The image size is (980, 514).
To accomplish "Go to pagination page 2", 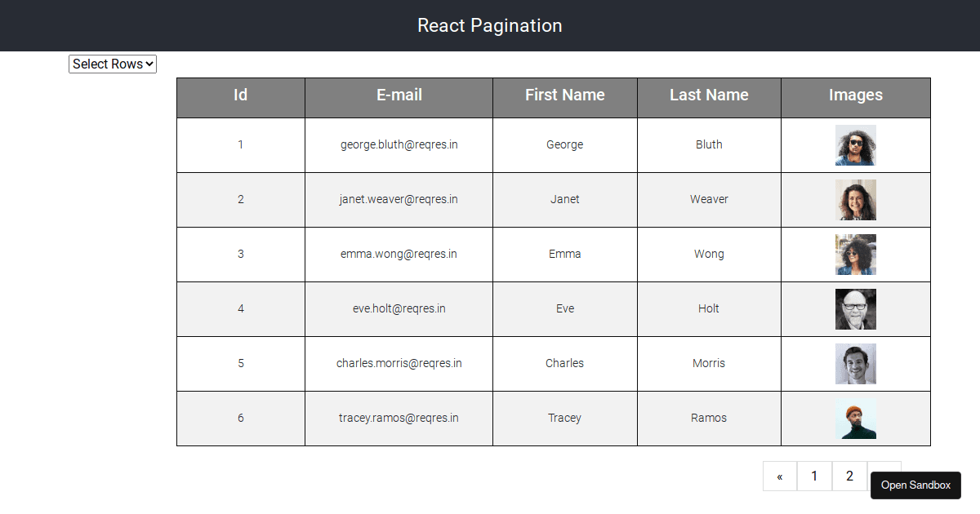I will [x=849, y=476].
